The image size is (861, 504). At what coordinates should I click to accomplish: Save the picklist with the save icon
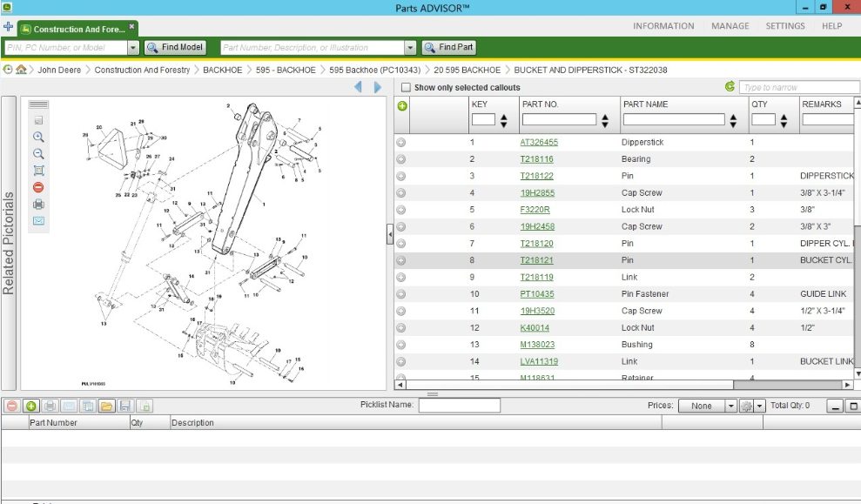(124, 405)
